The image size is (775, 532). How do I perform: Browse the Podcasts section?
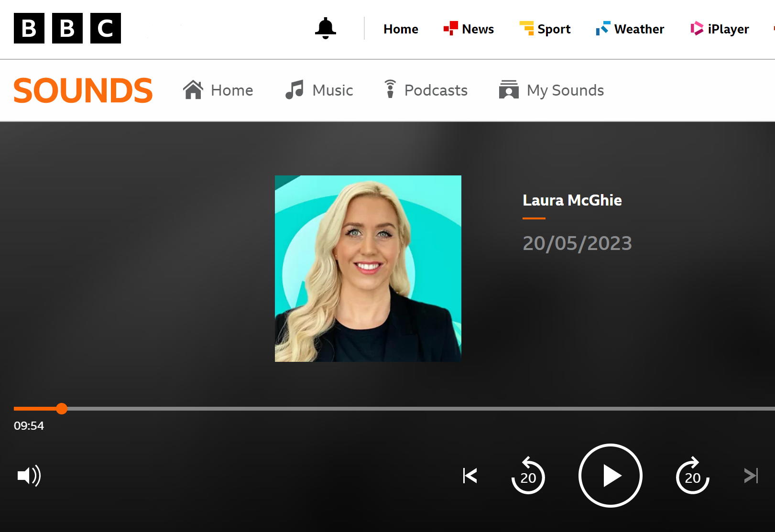(x=426, y=90)
